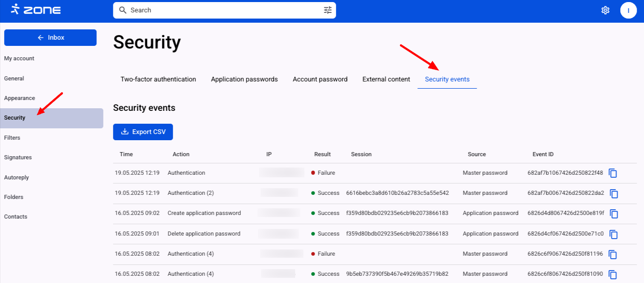The image size is (644, 283).
Task: Open the Application passwords tab
Action: 244,79
